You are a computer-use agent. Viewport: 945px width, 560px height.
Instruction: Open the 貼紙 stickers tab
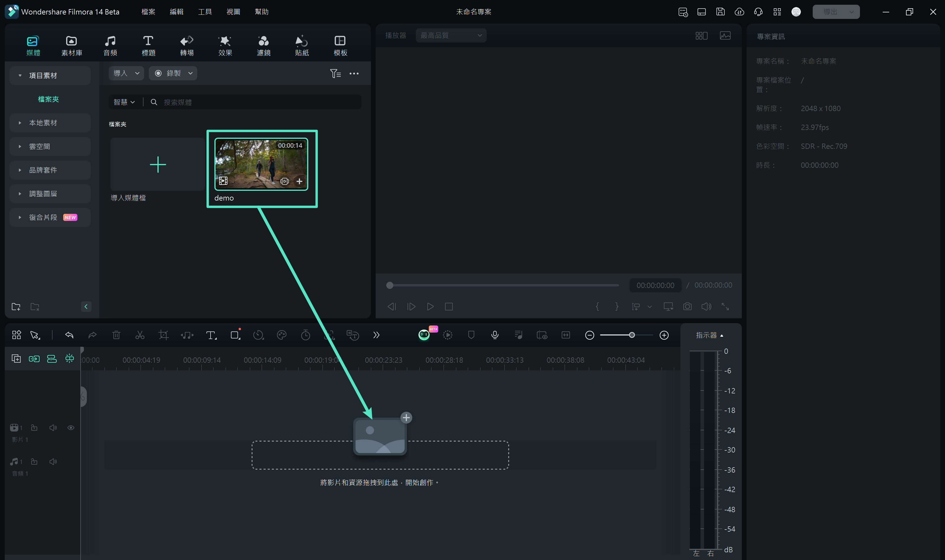302,46
